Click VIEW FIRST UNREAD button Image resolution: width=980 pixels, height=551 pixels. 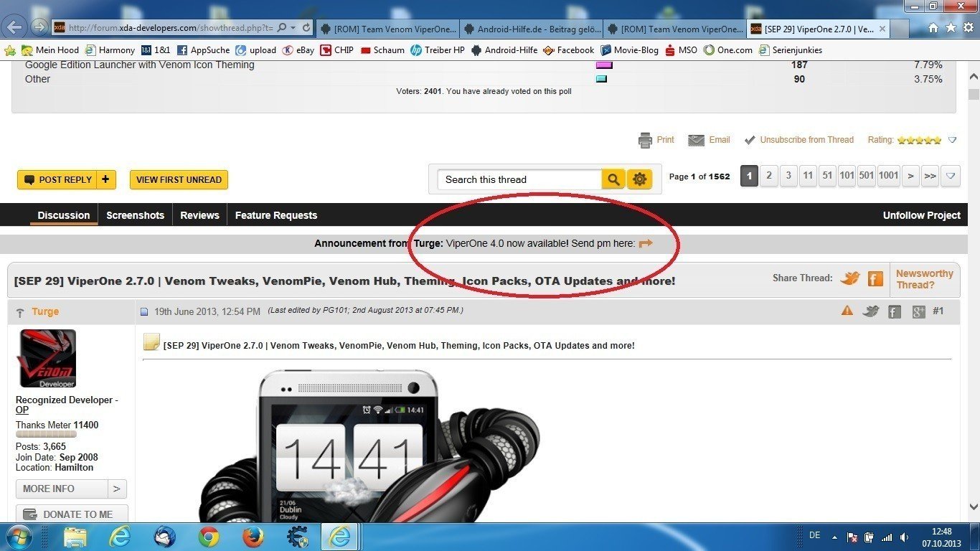(179, 179)
